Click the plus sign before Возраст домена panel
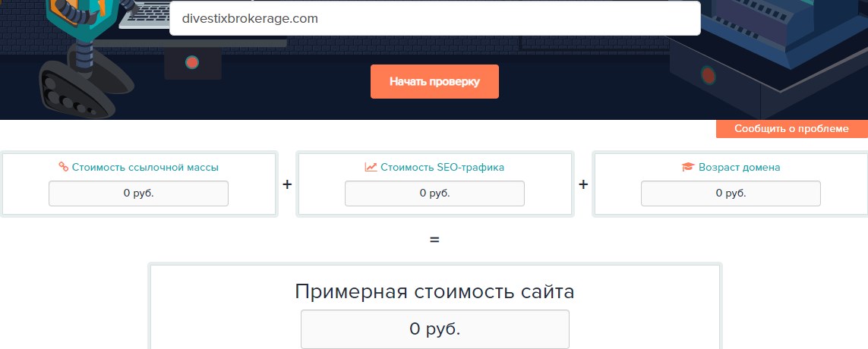Viewport: 868px width, 349px height. [x=583, y=184]
